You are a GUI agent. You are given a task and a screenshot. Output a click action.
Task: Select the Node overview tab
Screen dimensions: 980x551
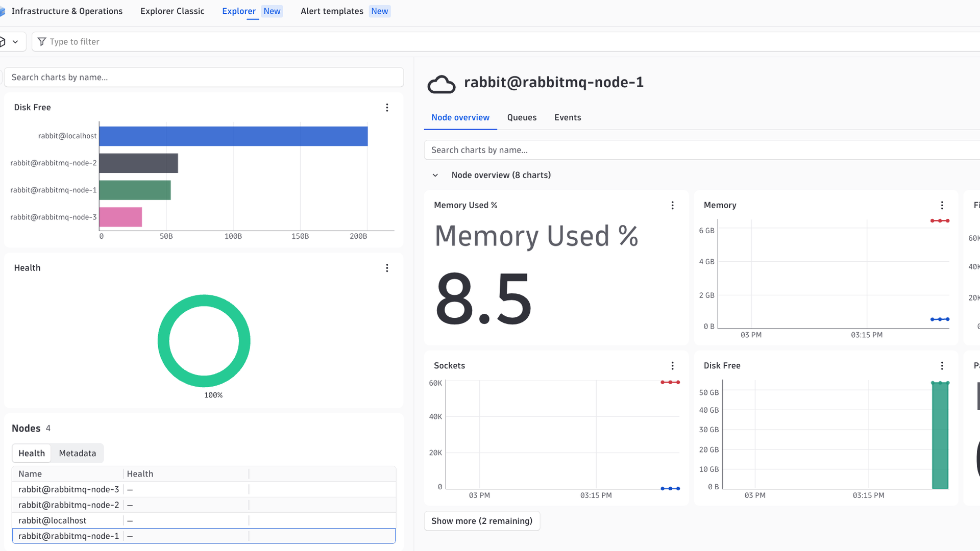coord(460,117)
